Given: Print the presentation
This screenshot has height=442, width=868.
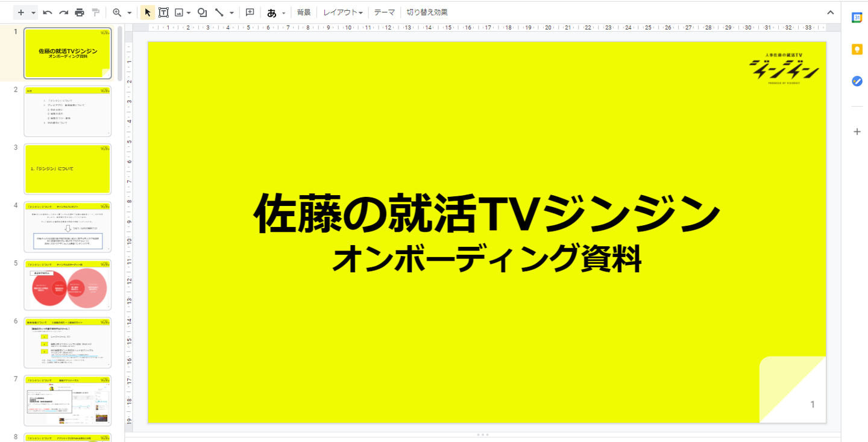Looking at the screenshot, I should (x=80, y=13).
